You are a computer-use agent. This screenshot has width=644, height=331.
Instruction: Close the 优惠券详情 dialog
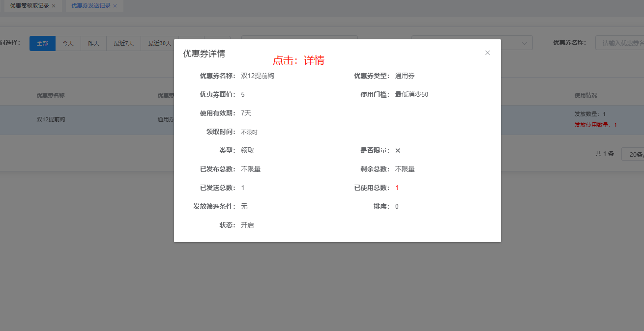point(487,53)
